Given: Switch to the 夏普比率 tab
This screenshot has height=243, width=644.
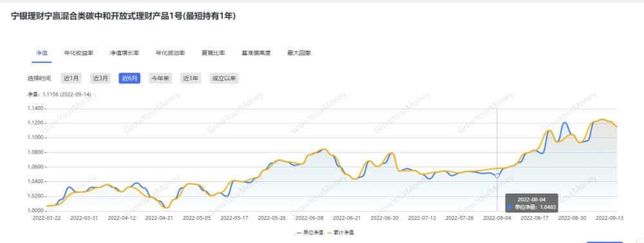Looking at the screenshot, I should (x=213, y=53).
